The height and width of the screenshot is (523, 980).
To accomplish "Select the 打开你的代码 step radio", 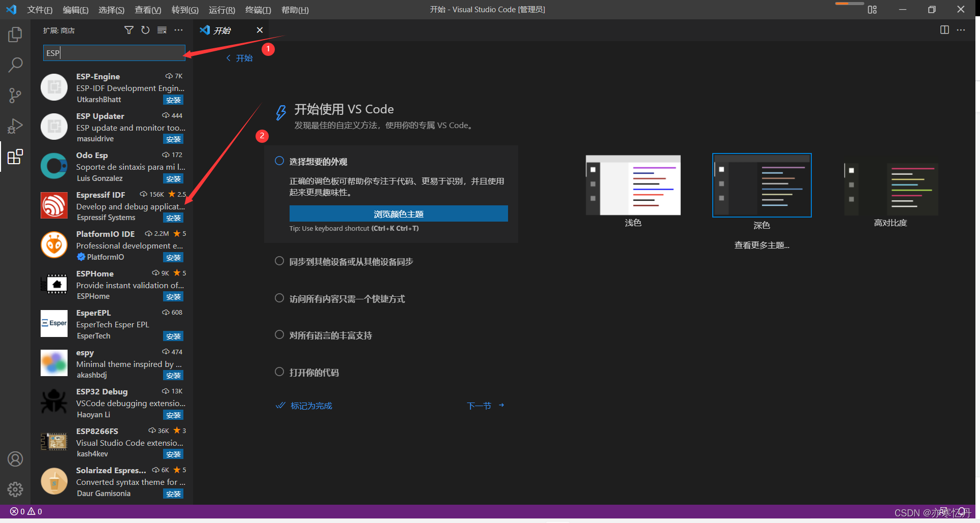I will (279, 372).
